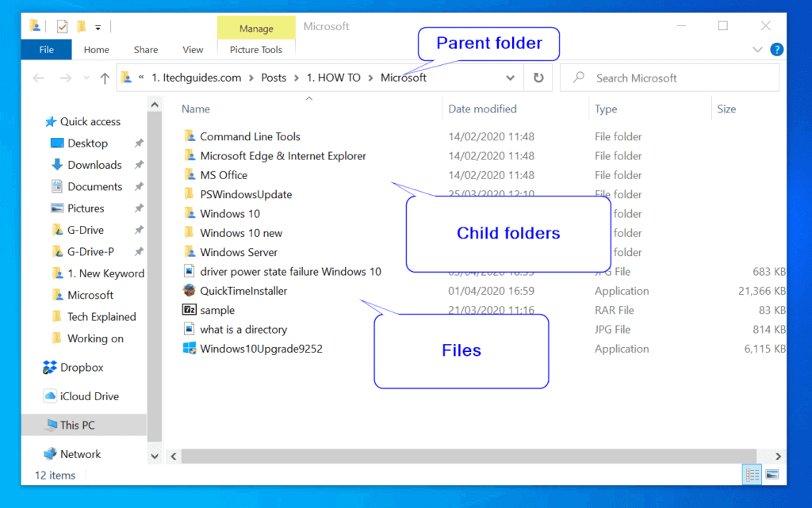
Task: Refresh the folder with the refresh button
Action: coord(538,78)
